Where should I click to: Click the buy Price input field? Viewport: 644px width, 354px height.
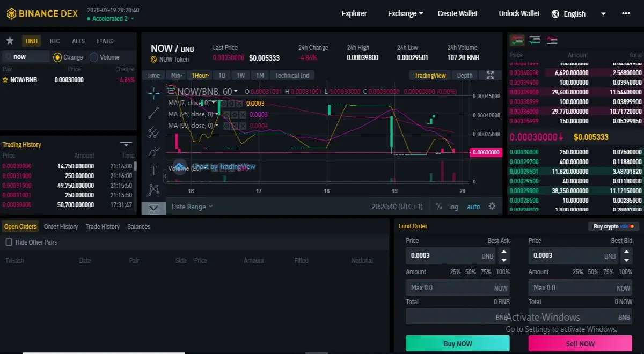tap(451, 256)
